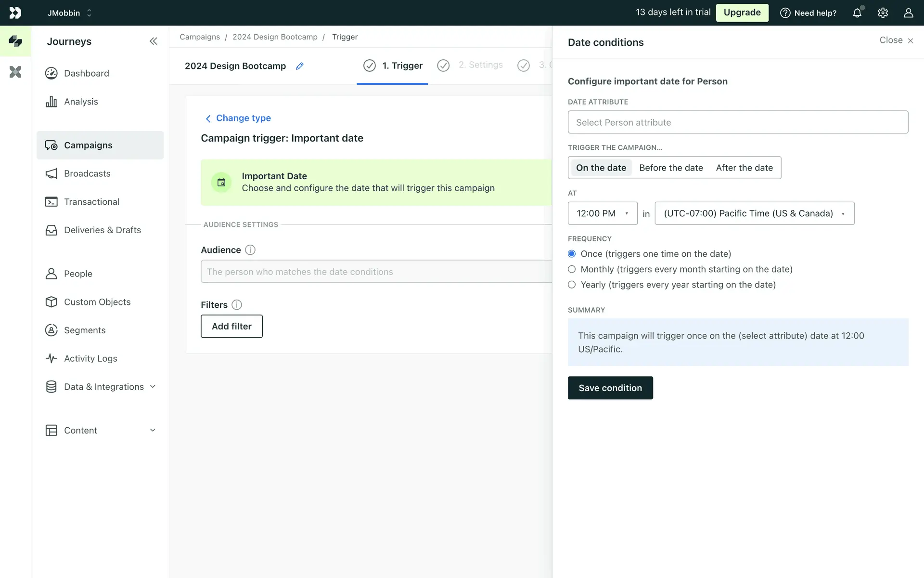Click the pencil icon to rename campaign

(x=300, y=66)
